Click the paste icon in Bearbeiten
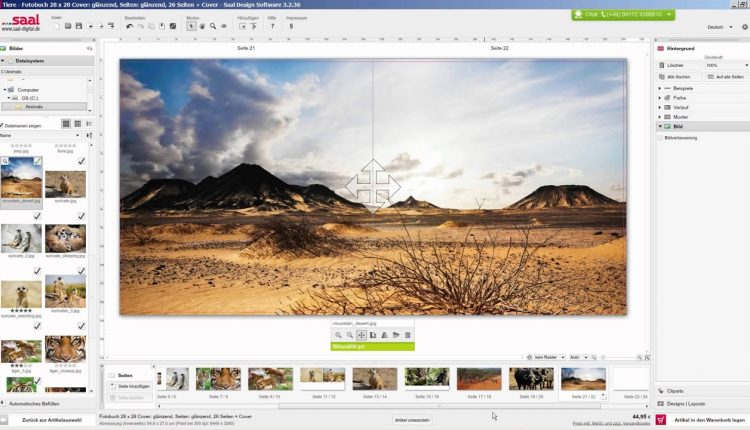The height and width of the screenshot is (430, 750). 162,26
